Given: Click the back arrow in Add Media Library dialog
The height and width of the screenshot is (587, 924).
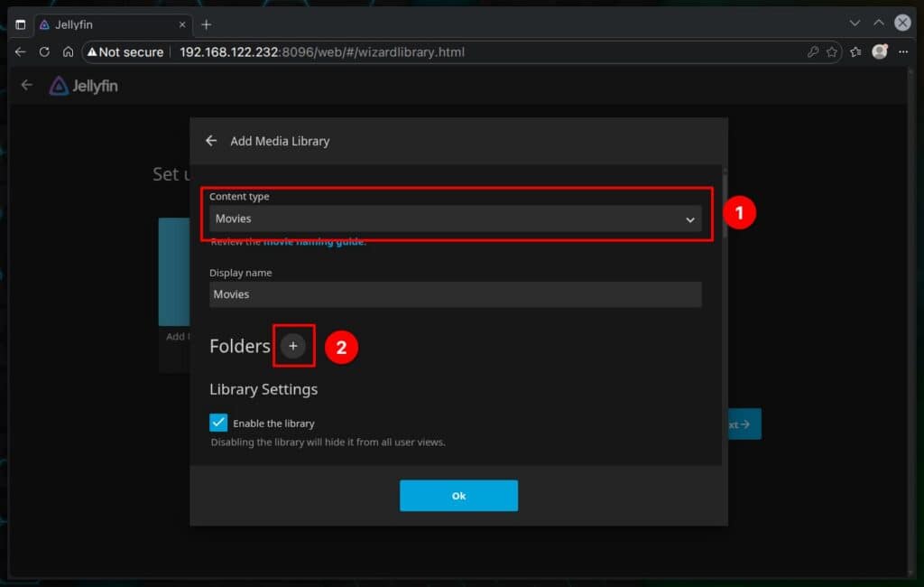Looking at the screenshot, I should (x=211, y=141).
